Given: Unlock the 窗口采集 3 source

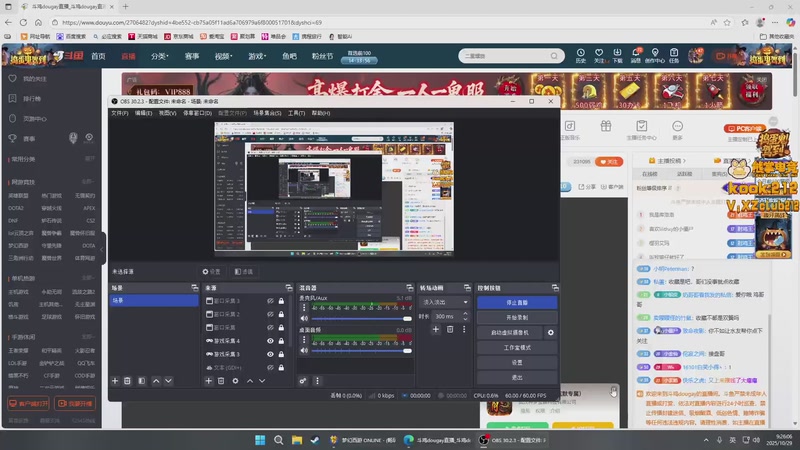Looking at the screenshot, I should tap(281, 301).
